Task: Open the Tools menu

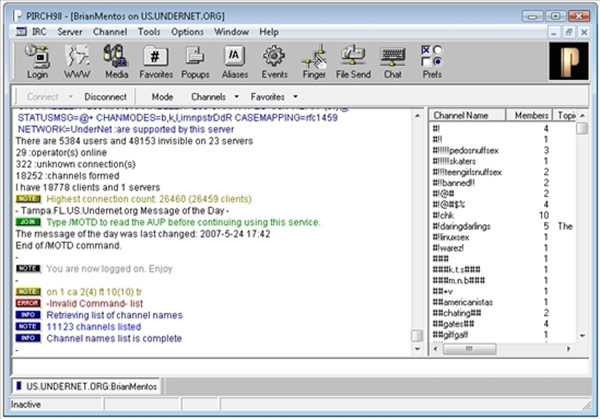Action: [149, 32]
